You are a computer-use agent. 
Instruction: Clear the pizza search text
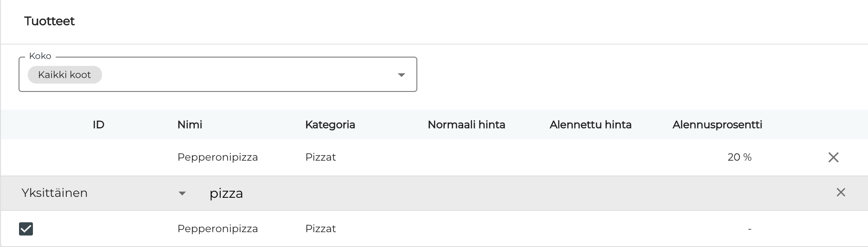[840, 193]
